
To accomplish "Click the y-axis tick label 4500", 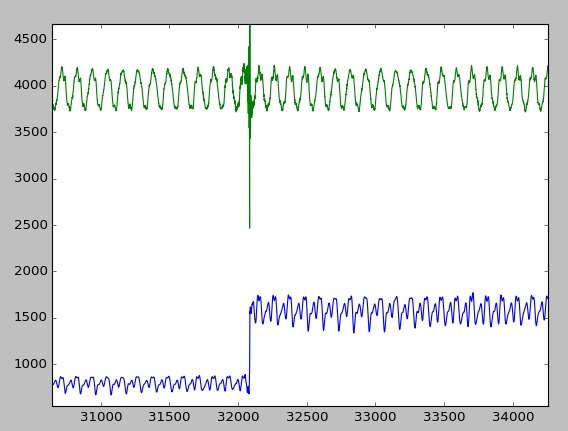I will pos(31,39).
